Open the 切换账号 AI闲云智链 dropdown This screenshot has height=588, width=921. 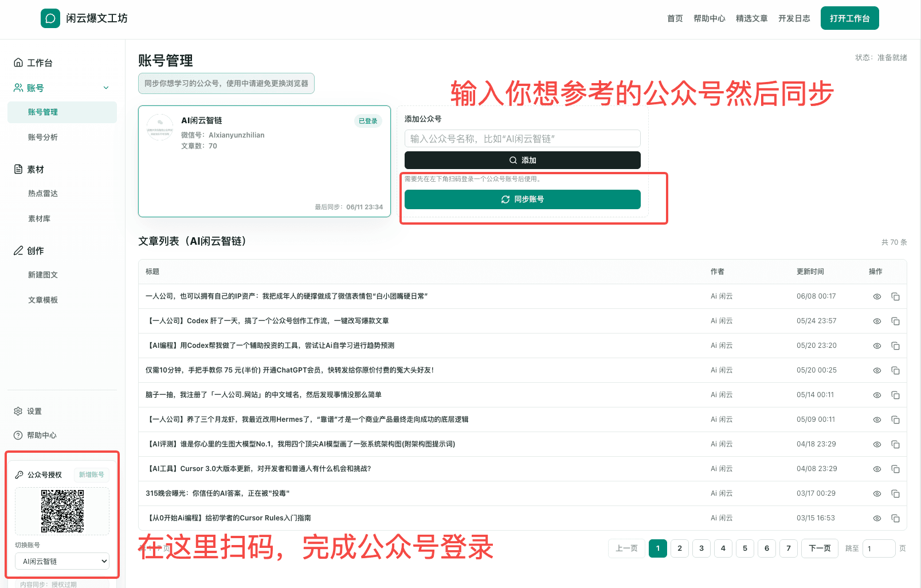(x=62, y=561)
